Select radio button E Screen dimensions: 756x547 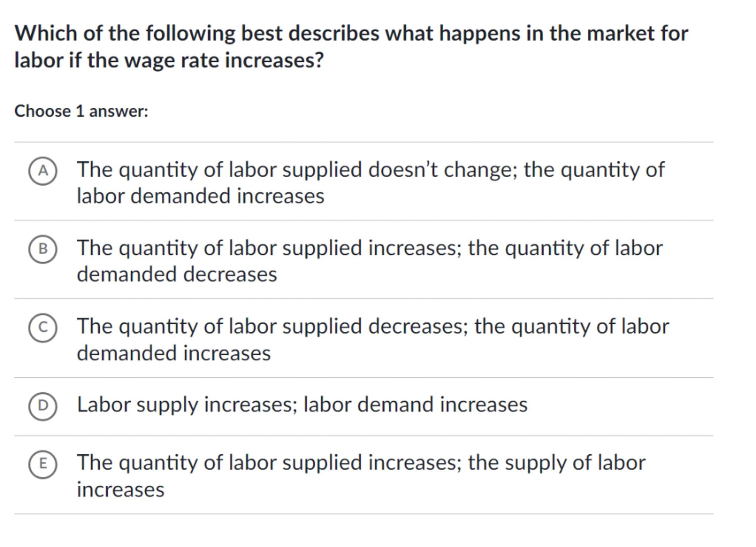[x=43, y=464]
